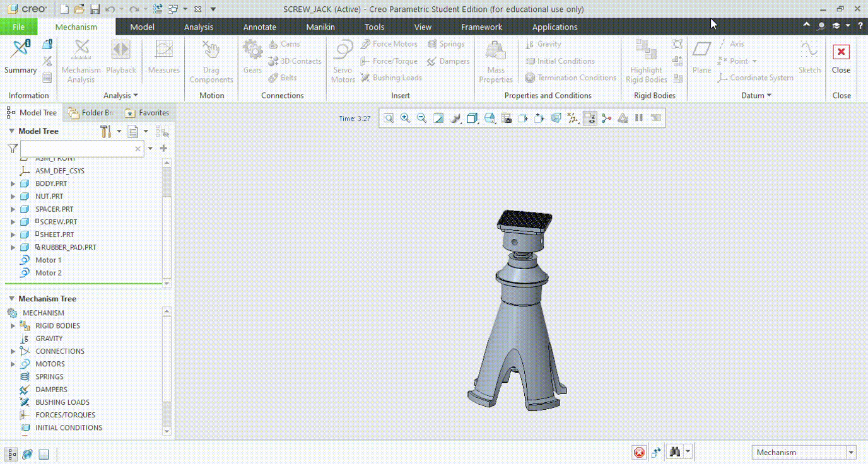This screenshot has width=868, height=464.
Task: Select SPACER.PRT in the Model Tree
Action: (54, 209)
